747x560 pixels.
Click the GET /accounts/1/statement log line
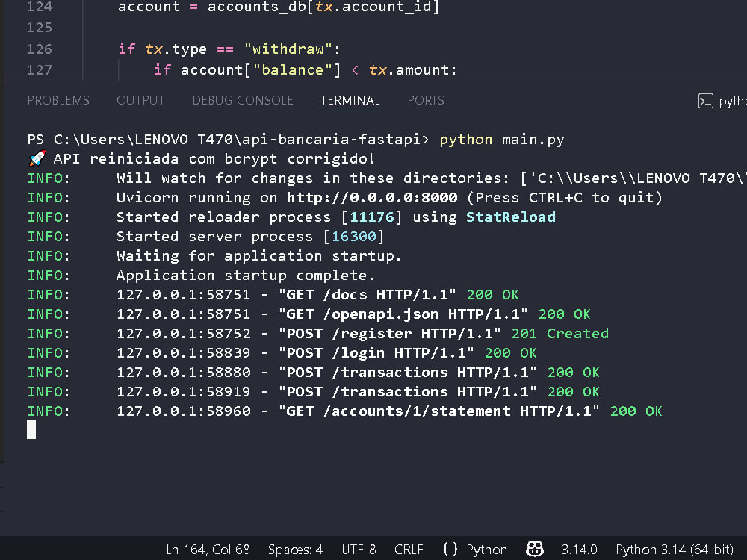point(345,411)
